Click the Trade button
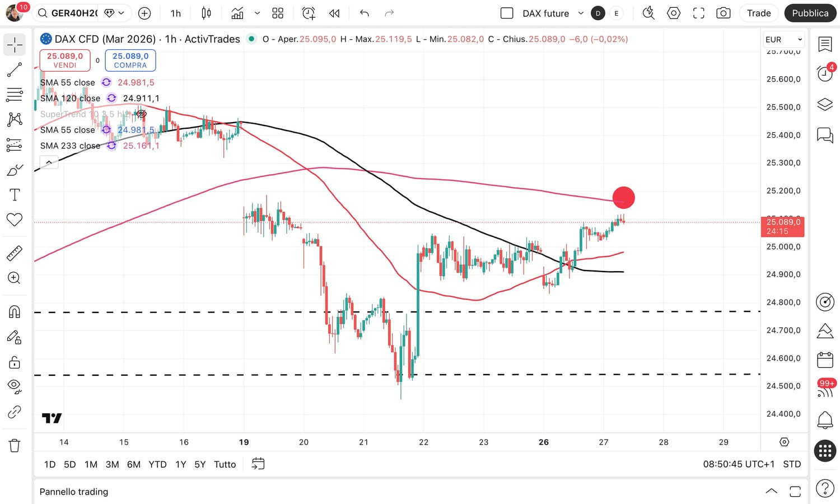 [759, 13]
